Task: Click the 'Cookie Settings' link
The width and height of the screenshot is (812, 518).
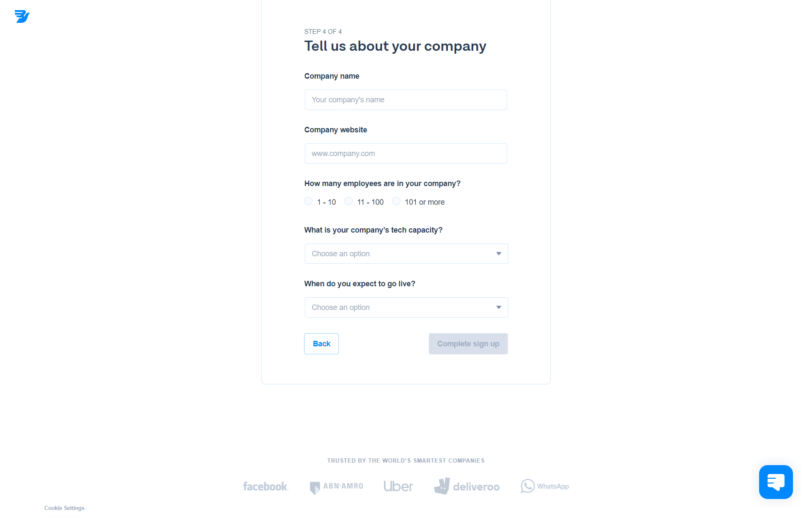Action: 65,508
